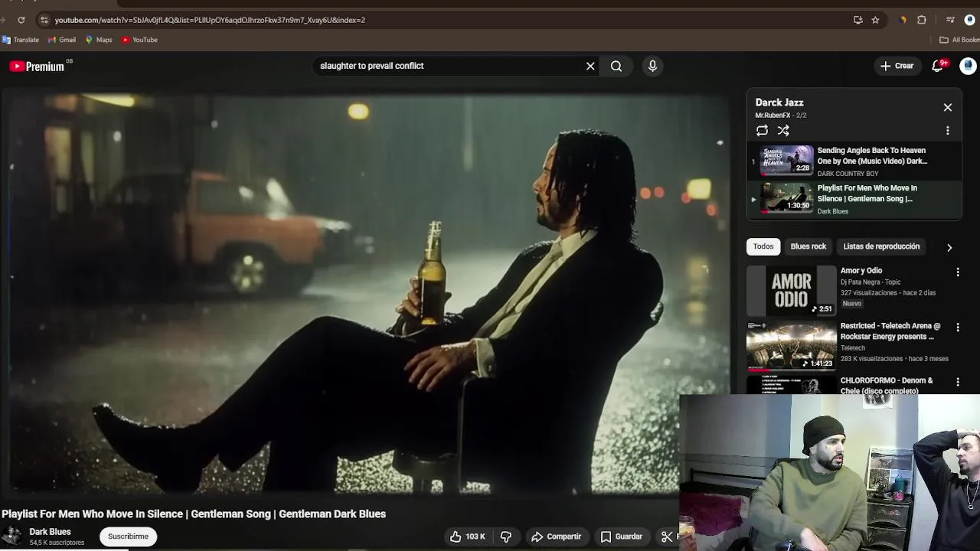The width and height of the screenshot is (980, 551).
Task: Click the magnifying glass search button
Action: point(616,66)
